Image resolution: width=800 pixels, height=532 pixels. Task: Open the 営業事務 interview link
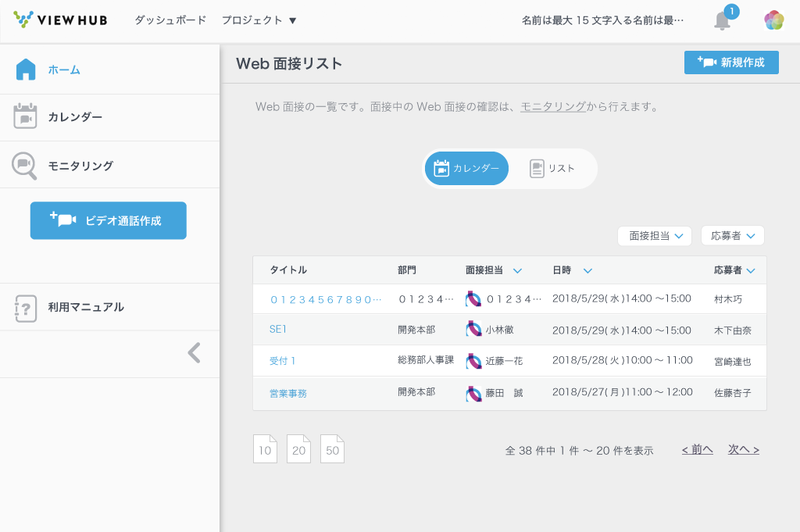(287, 394)
